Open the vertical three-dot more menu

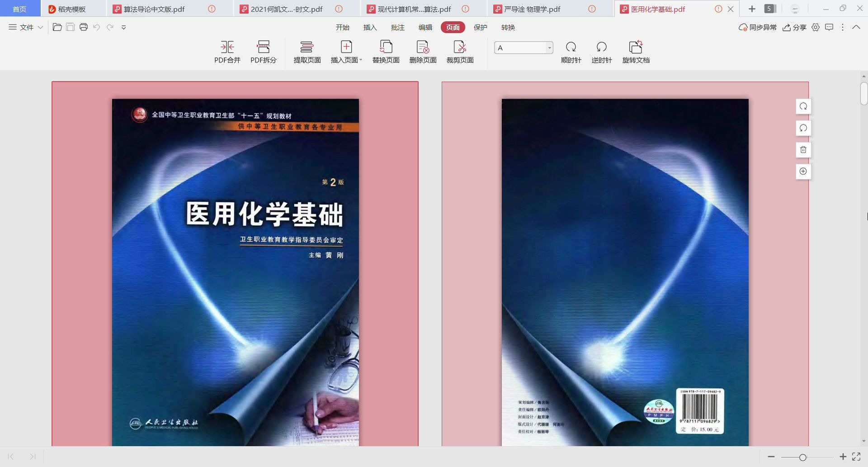[843, 27]
